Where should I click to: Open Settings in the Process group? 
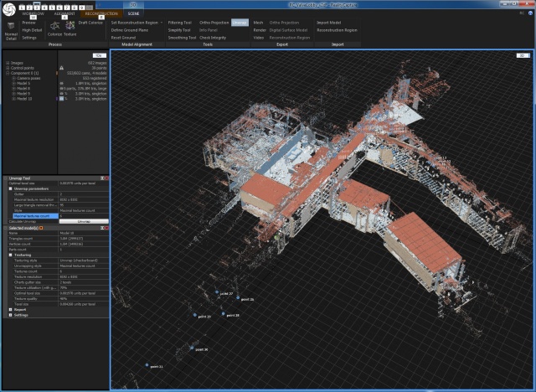[29, 38]
